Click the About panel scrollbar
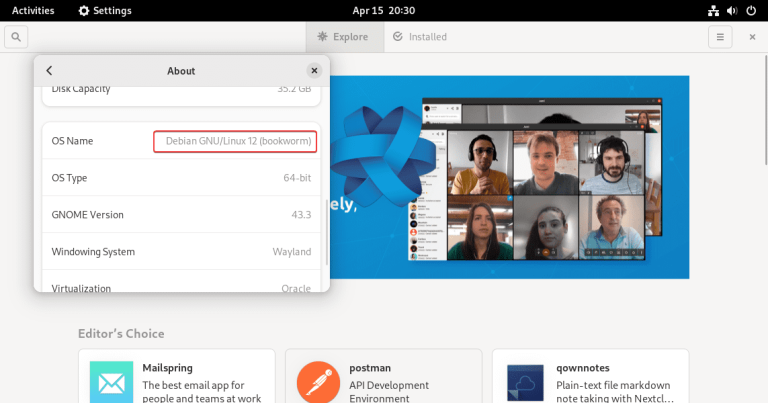Image resolution: width=768 pixels, height=403 pixels. [326, 232]
